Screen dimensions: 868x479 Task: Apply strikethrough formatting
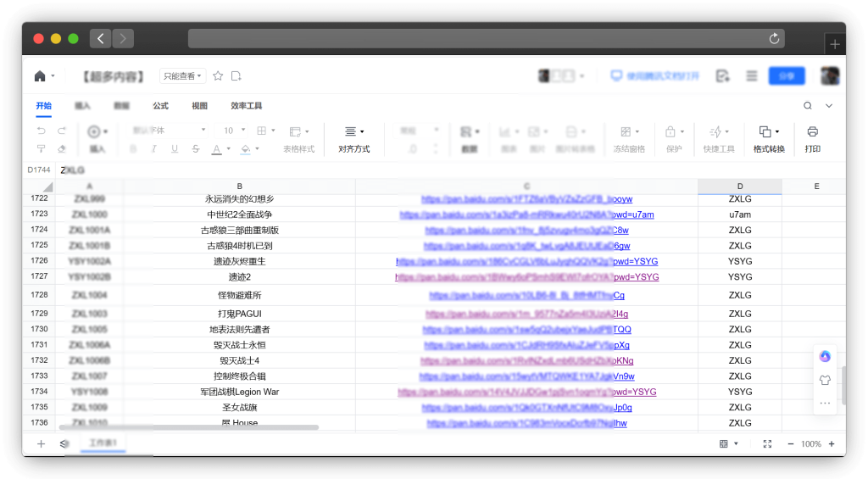[x=196, y=148]
